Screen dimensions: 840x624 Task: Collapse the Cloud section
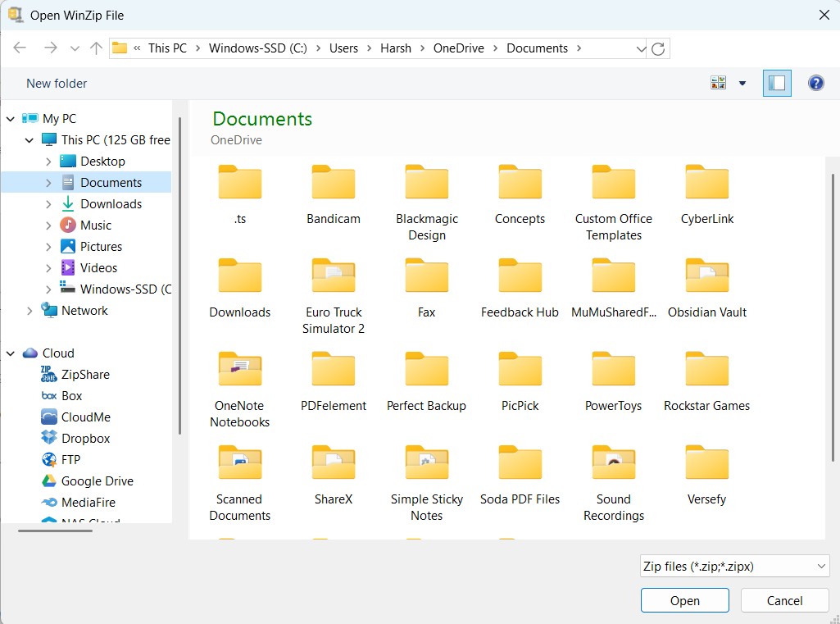[11, 353]
